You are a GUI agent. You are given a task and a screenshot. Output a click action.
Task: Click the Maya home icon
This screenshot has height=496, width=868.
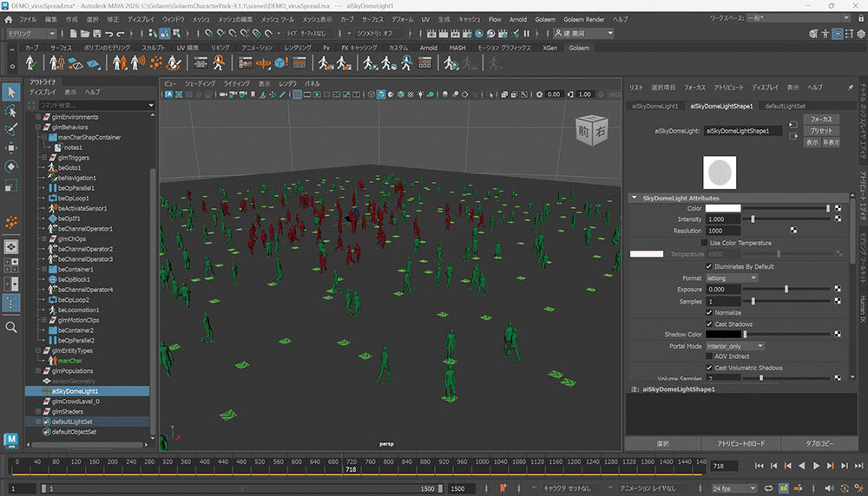[9, 19]
